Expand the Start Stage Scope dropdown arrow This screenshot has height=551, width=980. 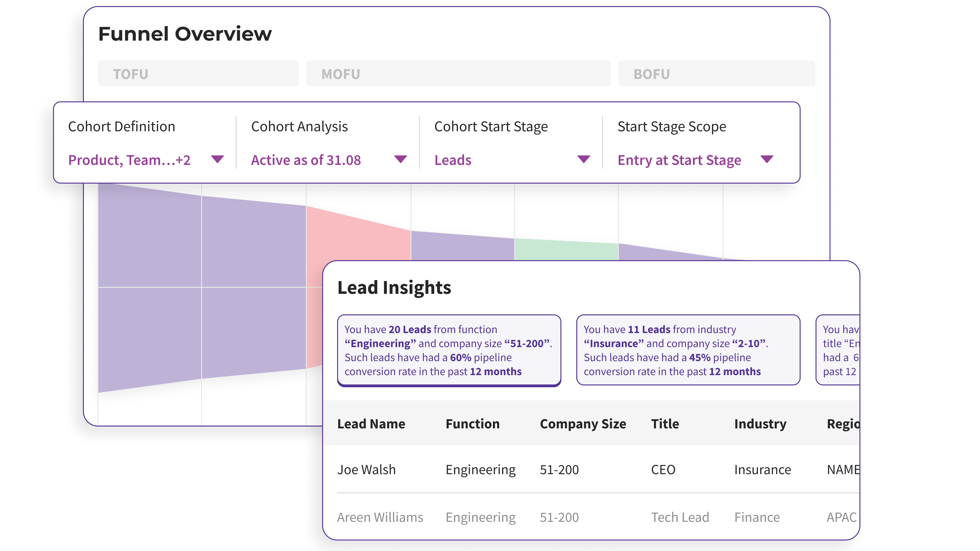click(766, 159)
